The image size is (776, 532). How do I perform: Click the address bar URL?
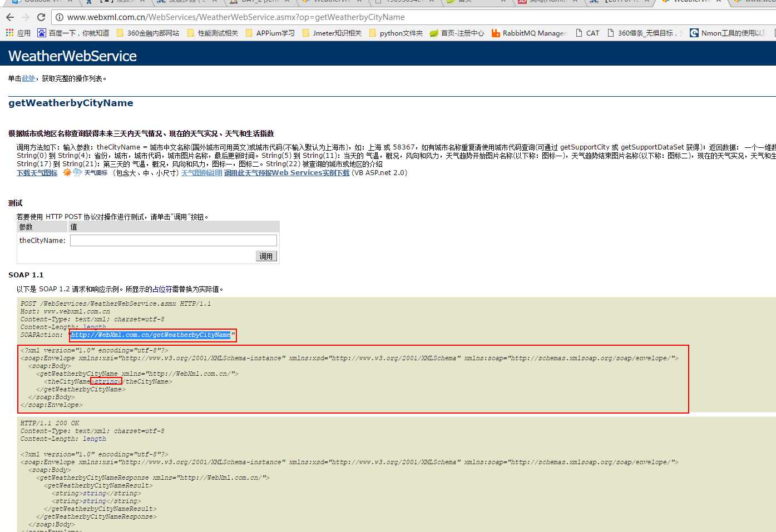[x=236, y=17]
